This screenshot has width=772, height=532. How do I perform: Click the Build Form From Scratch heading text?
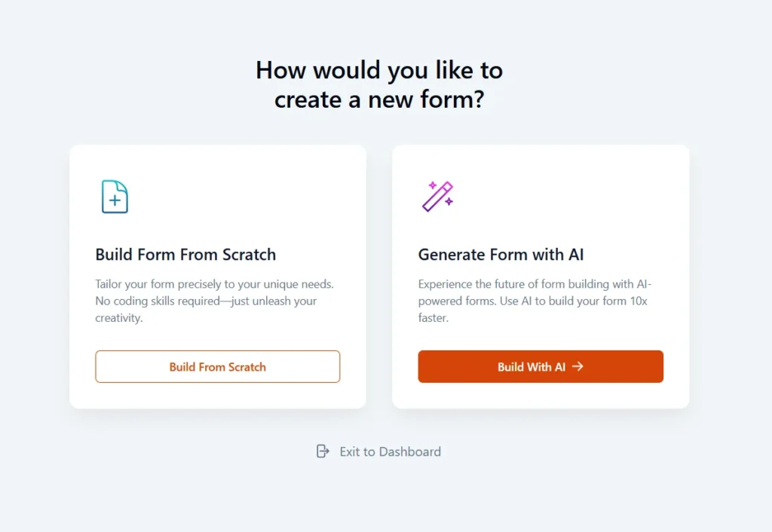(x=185, y=255)
